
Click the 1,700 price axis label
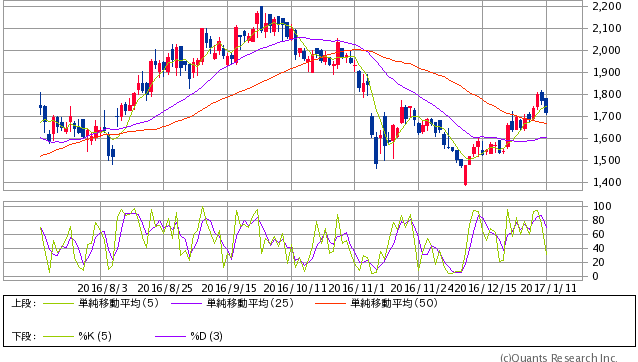click(x=607, y=116)
